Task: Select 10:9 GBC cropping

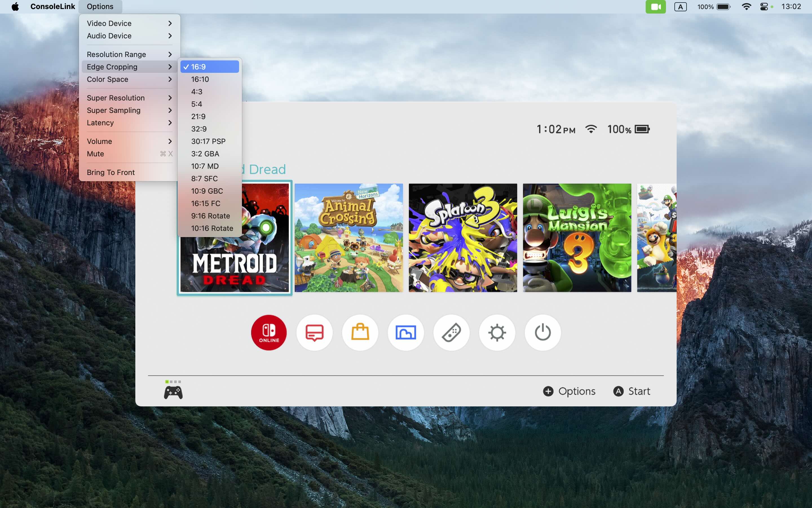Action: coord(210,191)
